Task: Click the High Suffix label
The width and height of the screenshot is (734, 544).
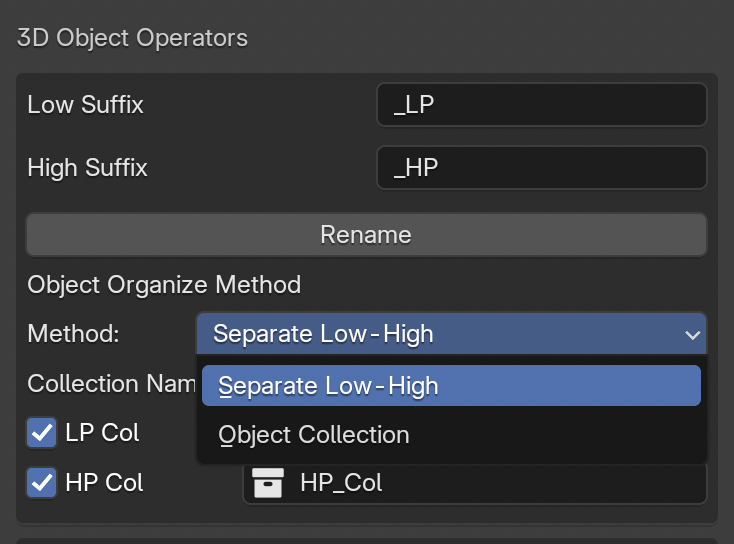Action: tap(87, 167)
